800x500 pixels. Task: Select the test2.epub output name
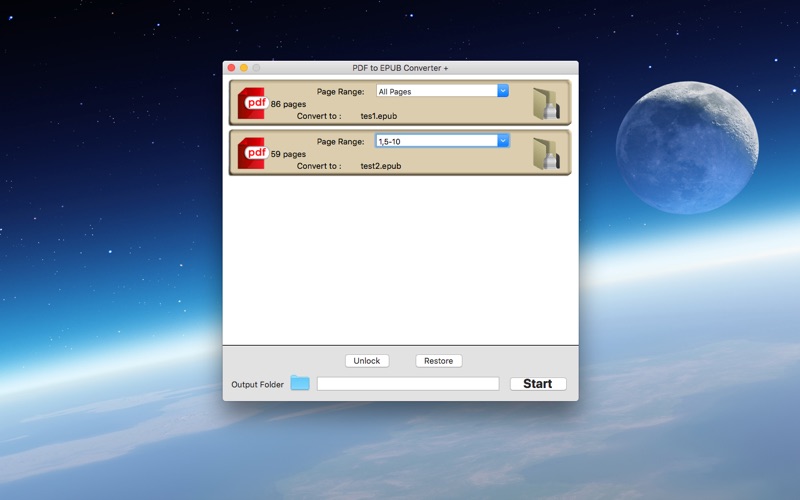(x=381, y=166)
